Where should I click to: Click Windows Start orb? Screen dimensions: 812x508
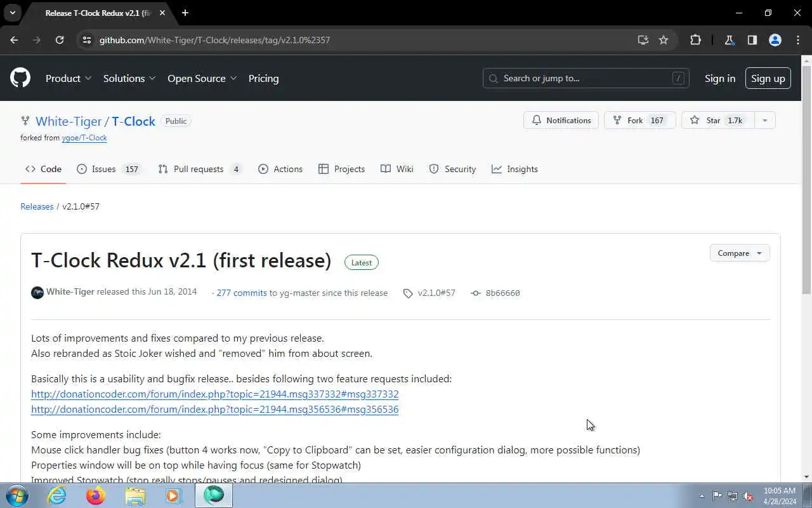(x=17, y=495)
